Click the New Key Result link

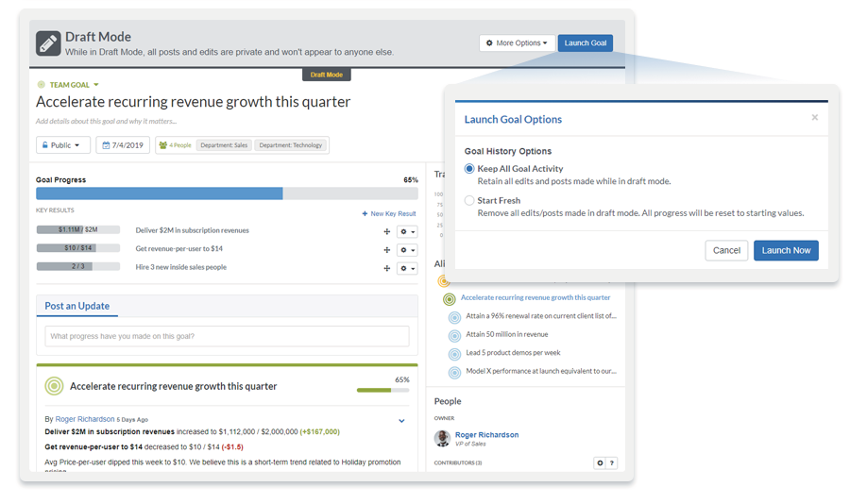389,214
